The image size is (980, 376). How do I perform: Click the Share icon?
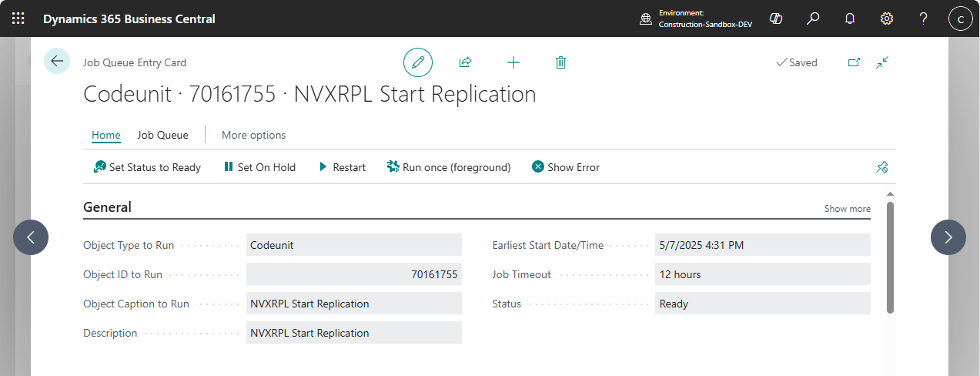click(465, 62)
